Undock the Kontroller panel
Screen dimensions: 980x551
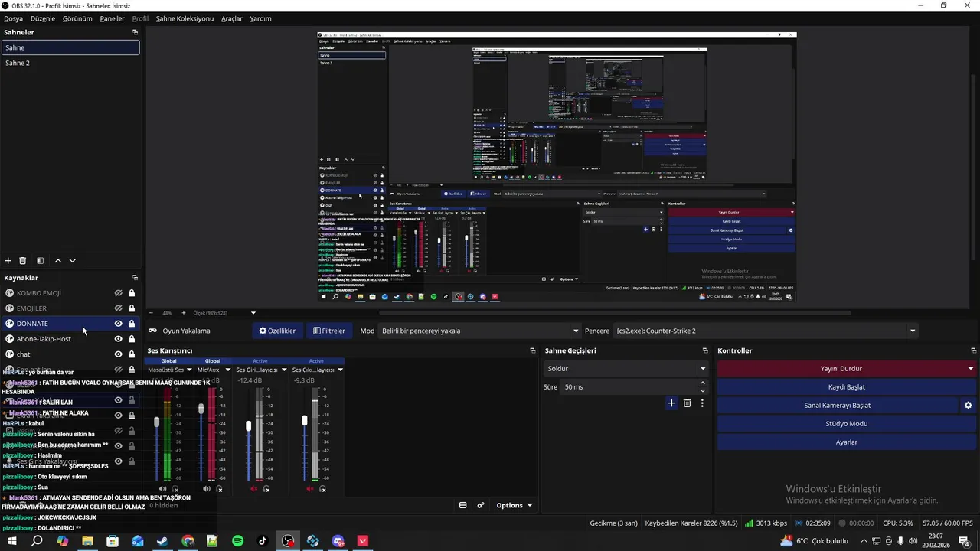pos(973,350)
